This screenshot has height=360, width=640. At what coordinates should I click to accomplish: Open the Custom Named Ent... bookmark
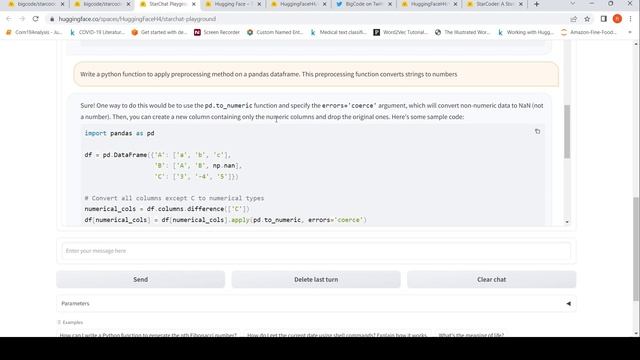275,32
